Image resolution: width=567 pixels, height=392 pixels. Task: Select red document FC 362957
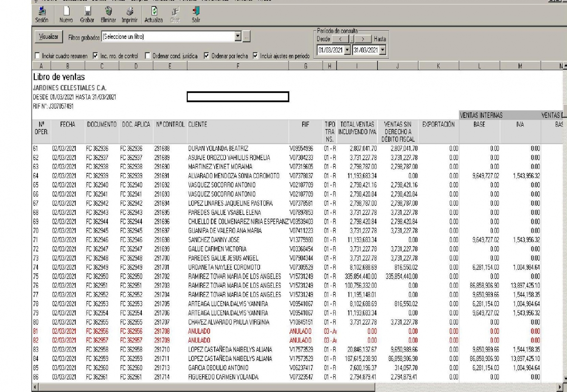coord(97,340)
